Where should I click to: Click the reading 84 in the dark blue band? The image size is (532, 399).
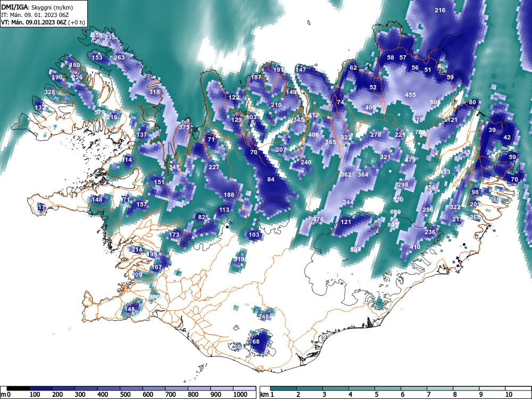pyautogui.click(x=271, y=179)
